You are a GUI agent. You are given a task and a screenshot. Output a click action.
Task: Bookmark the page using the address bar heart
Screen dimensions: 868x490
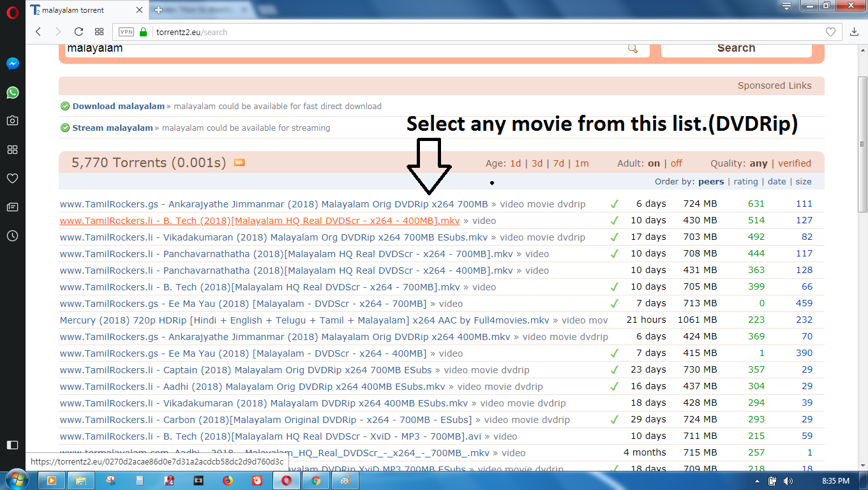pos(830,32)
